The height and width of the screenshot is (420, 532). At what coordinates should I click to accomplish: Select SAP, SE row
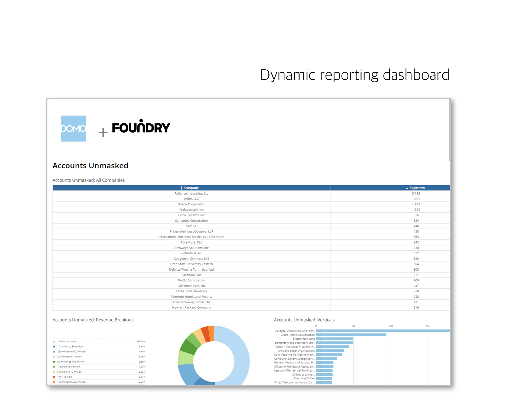tap(251, 226)
